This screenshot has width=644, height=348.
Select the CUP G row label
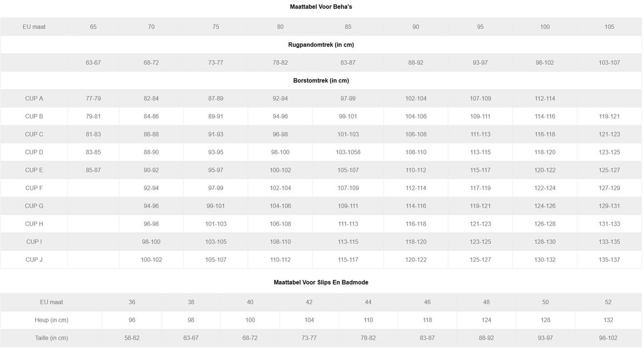[34, 206]
